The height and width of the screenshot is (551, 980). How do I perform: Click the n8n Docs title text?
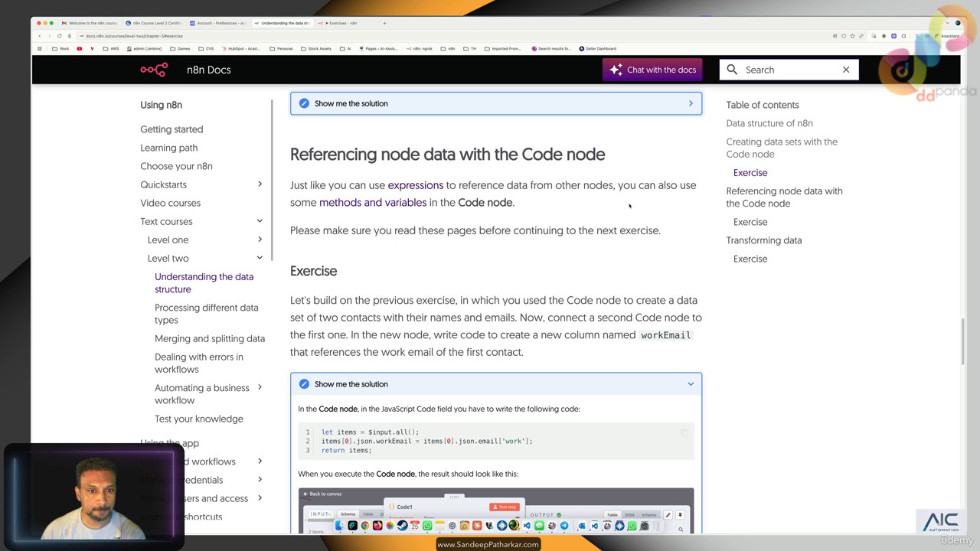tap(208, 70)
